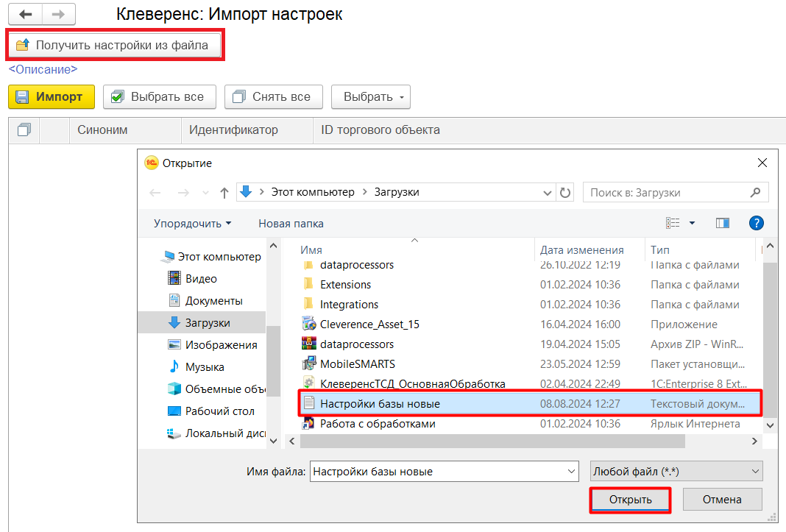The width and height of the screenshot is (786, 532).
Task: Open the <Описание> link
Action: coord(43,69)
